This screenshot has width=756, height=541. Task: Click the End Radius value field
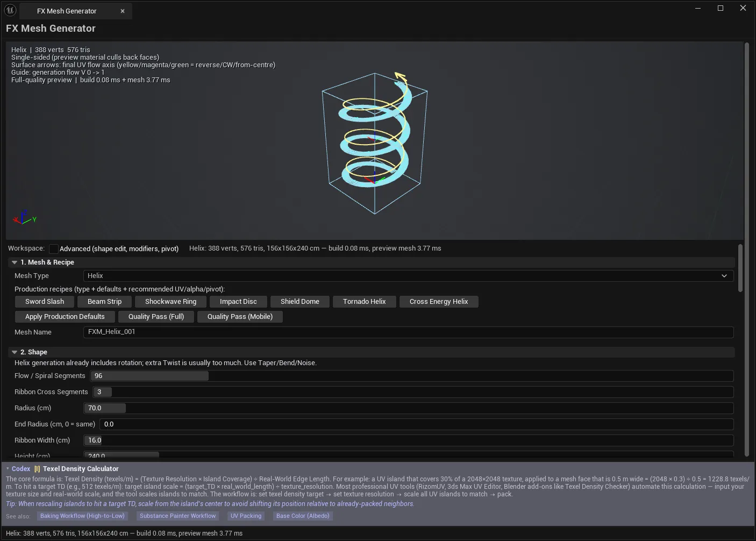pos(416,424)
